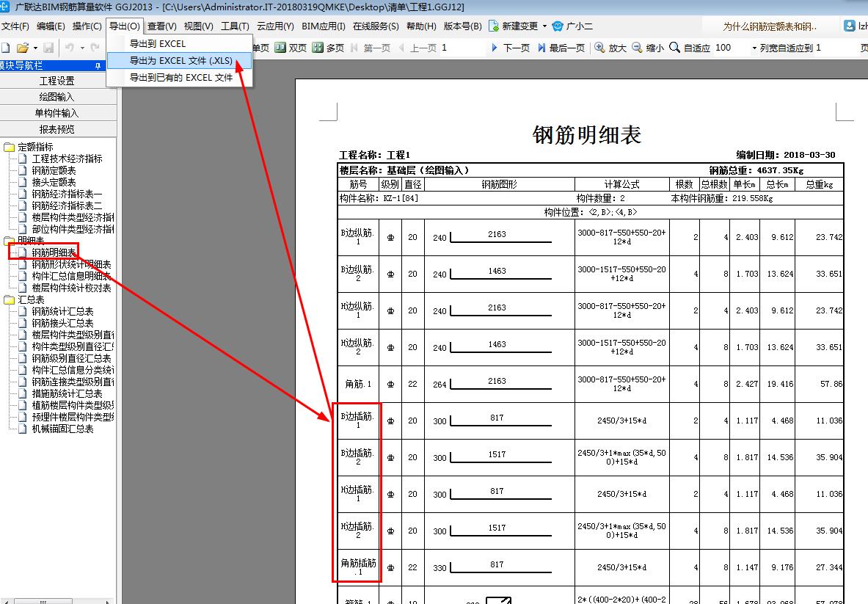Screen dimensions: 868x604
Task: Jump to 最后一页 last page
Action: point(561,48)
